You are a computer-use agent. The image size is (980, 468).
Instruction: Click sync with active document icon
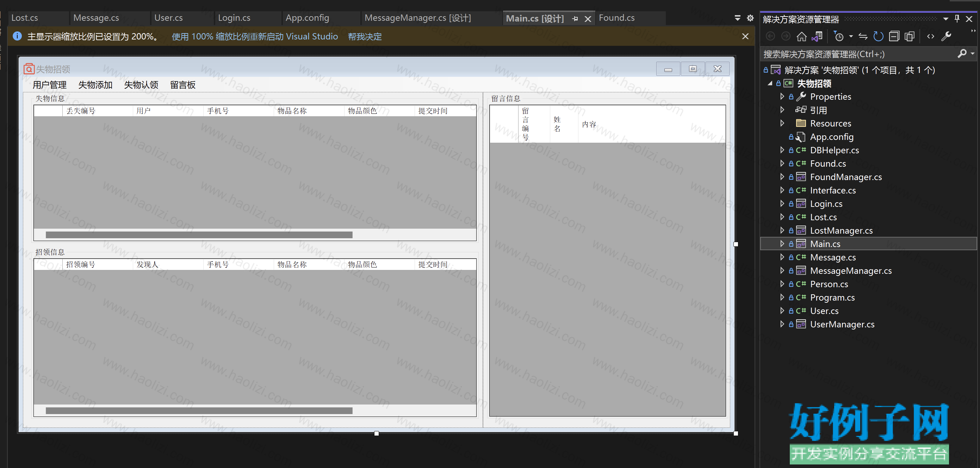[863, 37]
